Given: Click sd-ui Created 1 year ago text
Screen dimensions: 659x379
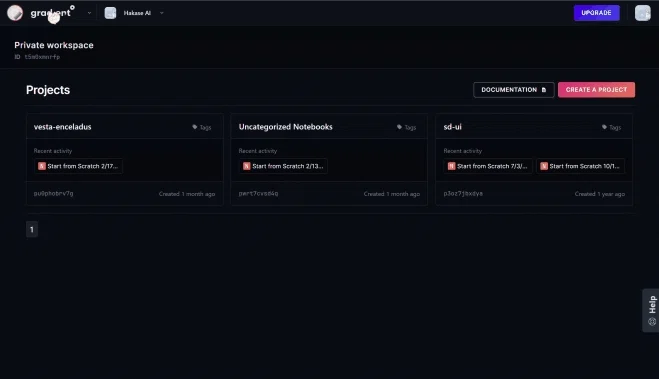Looking at the screenshot, I should [600, 194].
